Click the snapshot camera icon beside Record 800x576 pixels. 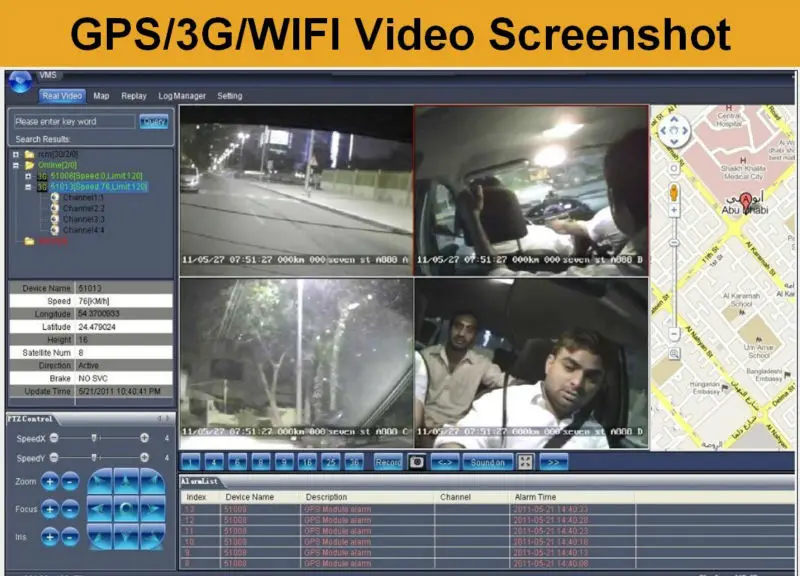pos(417,462)
